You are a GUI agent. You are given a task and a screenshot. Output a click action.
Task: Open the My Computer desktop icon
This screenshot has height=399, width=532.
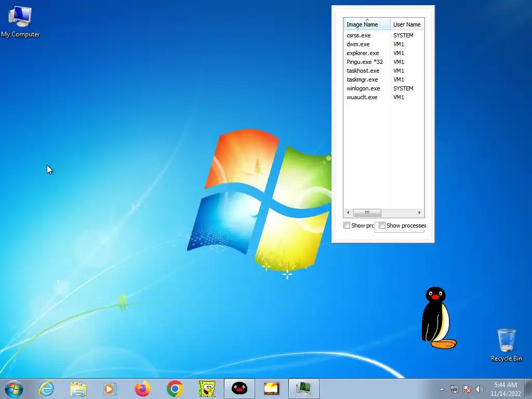coord(20,21)
